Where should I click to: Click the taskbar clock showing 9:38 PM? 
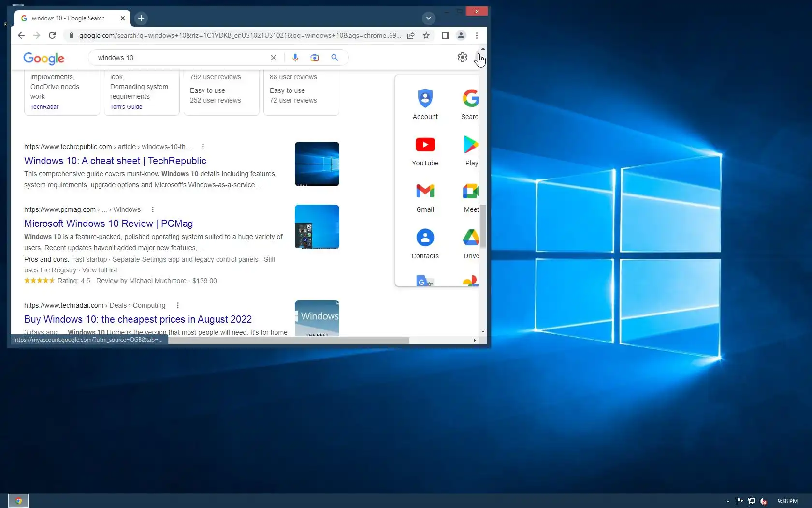click(787, 501)
